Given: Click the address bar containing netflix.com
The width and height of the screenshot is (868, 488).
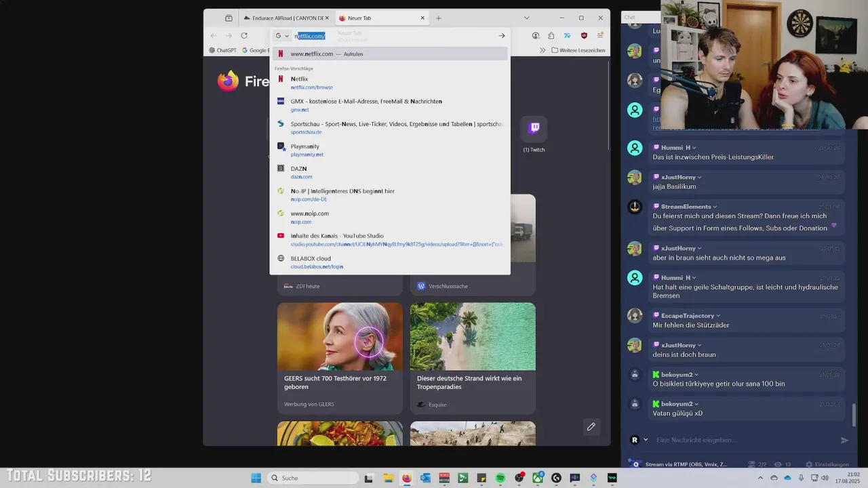Looking at the screenshot, I should click(x=390, y=36).
